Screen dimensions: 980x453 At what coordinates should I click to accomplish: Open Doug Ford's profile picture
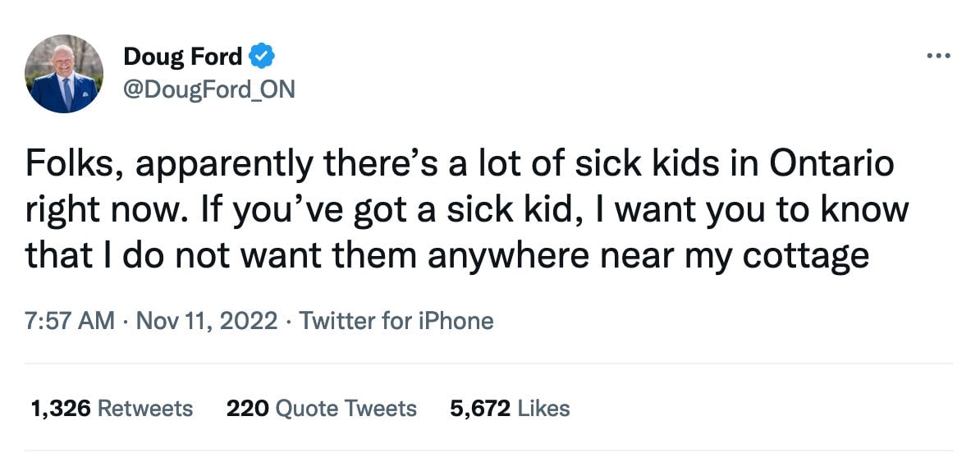[x=64, y=74]
